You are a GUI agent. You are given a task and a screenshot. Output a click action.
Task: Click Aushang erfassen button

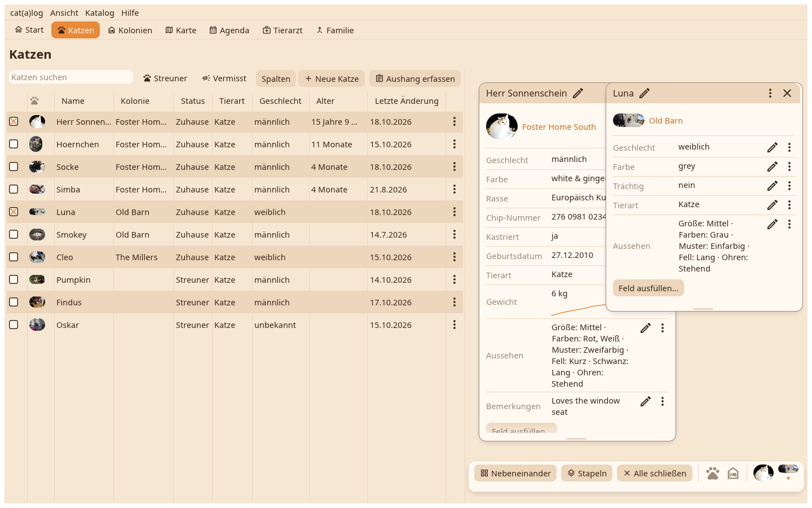tap(415, 78)
